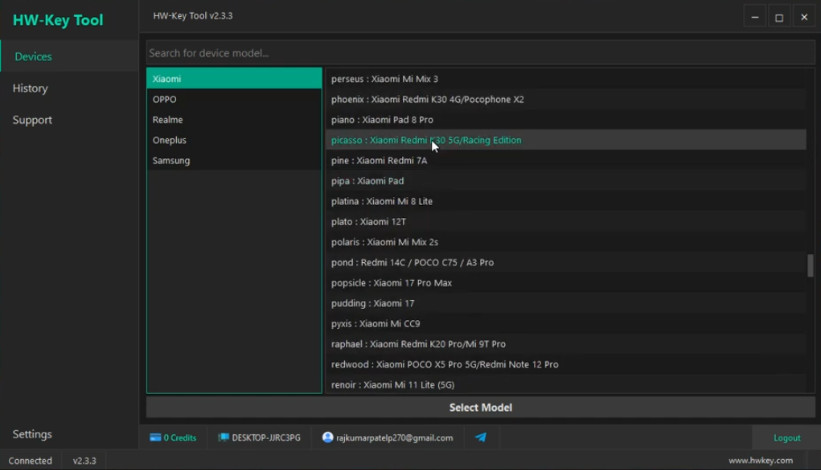Select the Oneplus brand
821x470 pixels.
tap(234, 140)
